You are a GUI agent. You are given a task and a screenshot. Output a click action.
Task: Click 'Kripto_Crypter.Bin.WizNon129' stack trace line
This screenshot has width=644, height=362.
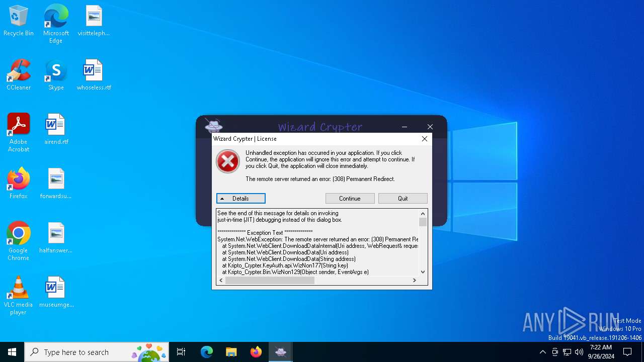[295, 272]
